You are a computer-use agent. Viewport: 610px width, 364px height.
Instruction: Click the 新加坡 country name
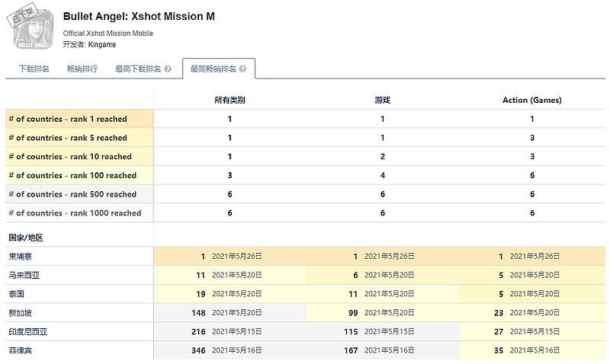point(21,312)
